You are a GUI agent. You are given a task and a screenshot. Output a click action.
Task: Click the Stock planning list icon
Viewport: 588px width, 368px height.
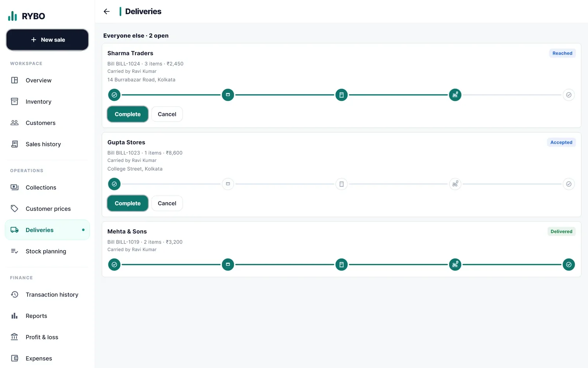[15, 251]
